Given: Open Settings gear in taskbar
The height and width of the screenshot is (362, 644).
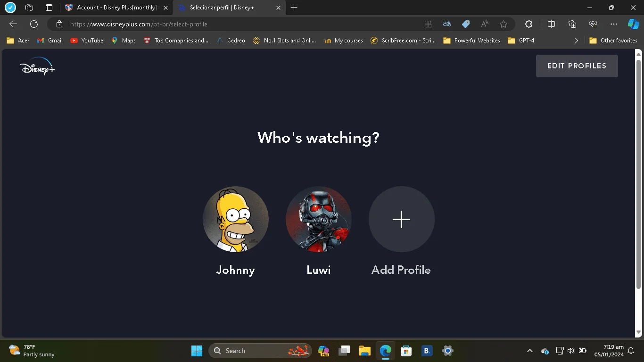Looking at the screenshot, I should pos(447,351).
